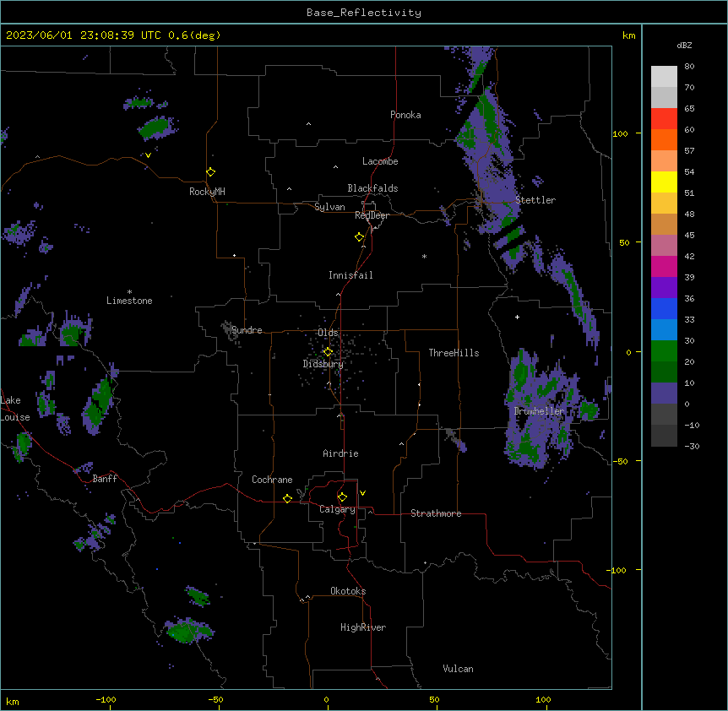Click the Okotoks label
The width and height of the screenshot is (728, 711).
pyautogui.click(x=348, y=591)
